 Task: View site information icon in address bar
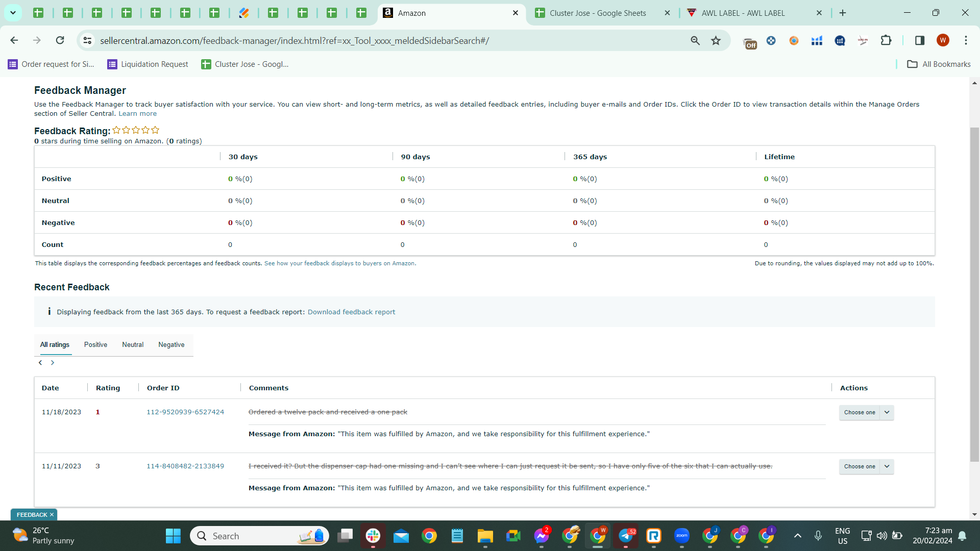click(x=88, y=40)
